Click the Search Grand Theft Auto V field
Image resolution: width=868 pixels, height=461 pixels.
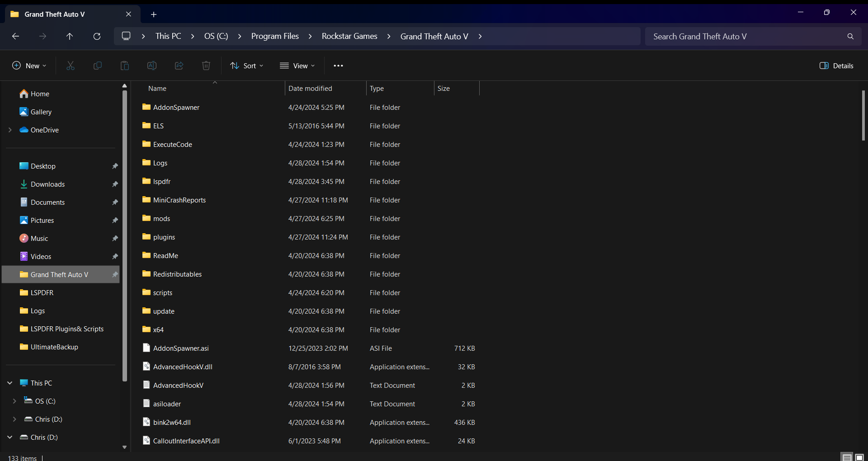(x=746, y=36)
